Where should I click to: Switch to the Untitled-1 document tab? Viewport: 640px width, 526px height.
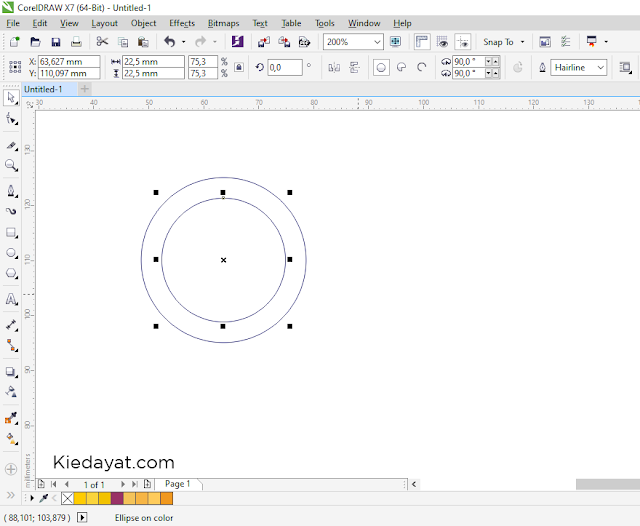click(x=49, y=89)
